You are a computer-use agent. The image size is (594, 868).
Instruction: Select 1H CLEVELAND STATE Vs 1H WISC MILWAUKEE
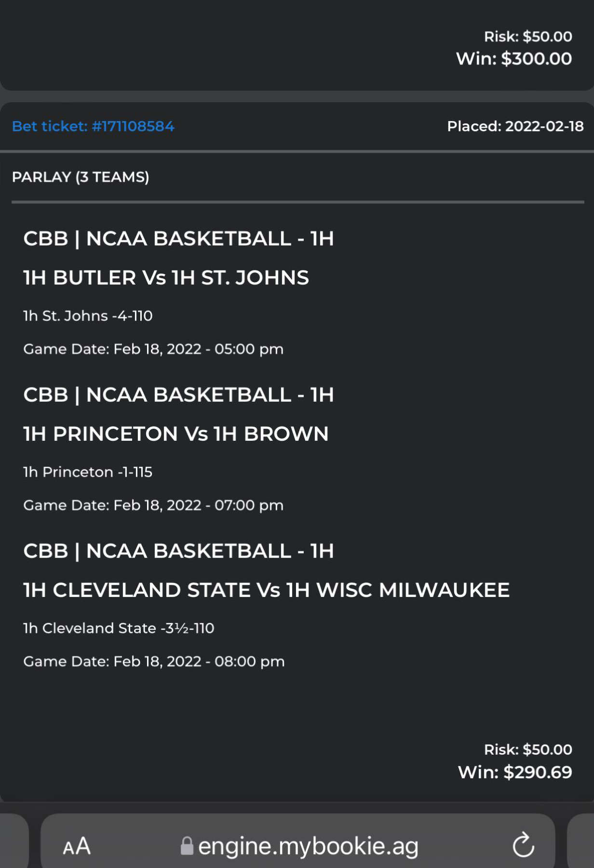(x=267, y=590)
